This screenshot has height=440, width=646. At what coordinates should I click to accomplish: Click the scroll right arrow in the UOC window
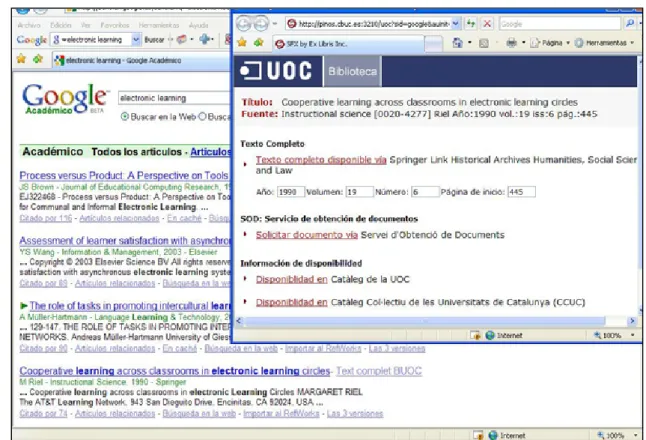pyautogui.click(x=632, y=321)
